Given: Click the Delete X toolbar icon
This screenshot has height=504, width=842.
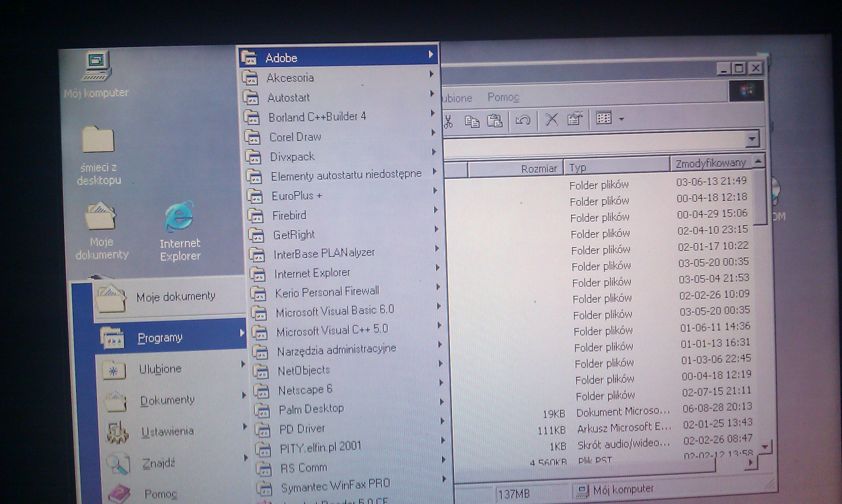Looking at the screenshot, I should click(551, 119).
